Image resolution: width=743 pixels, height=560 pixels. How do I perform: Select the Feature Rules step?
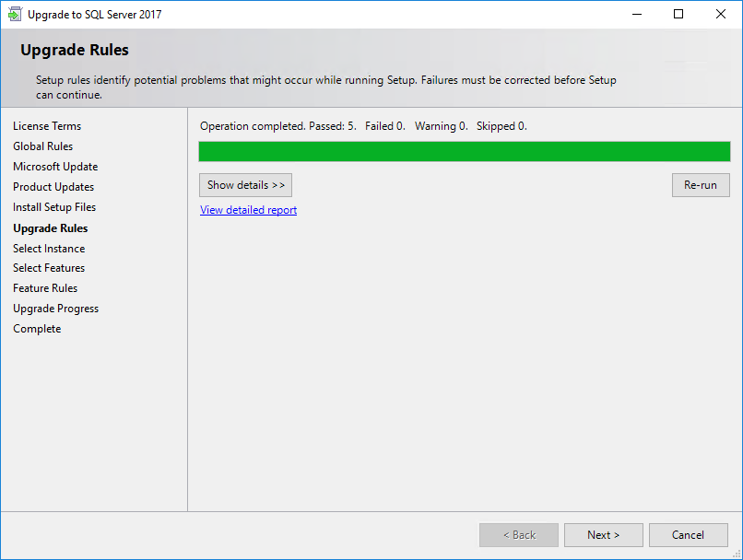tap(45, 288)
